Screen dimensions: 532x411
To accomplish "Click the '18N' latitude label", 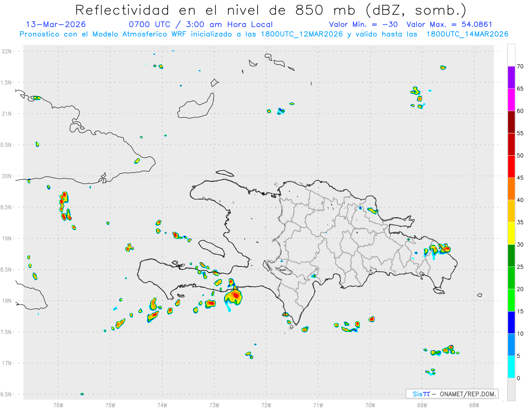I will [7, 301].
